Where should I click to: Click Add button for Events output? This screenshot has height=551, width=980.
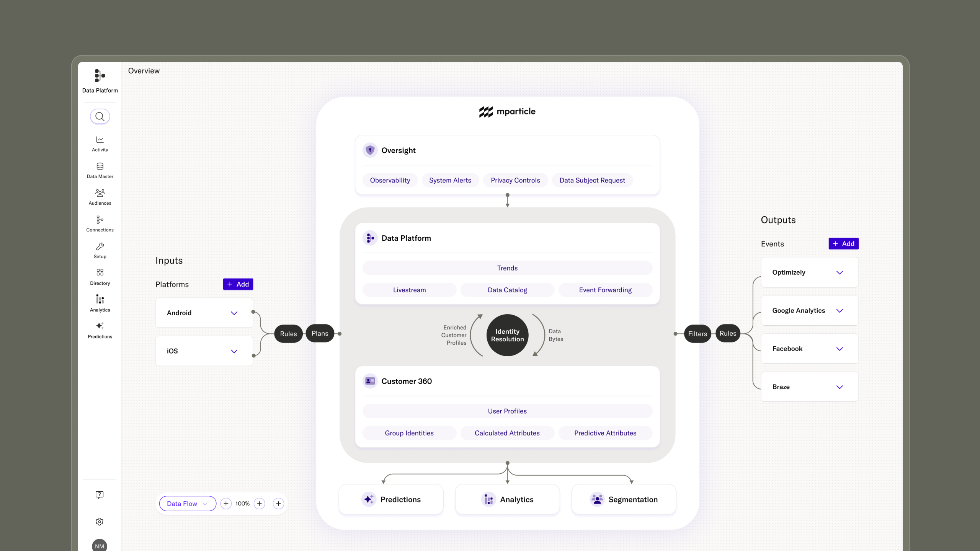[843, 243]
